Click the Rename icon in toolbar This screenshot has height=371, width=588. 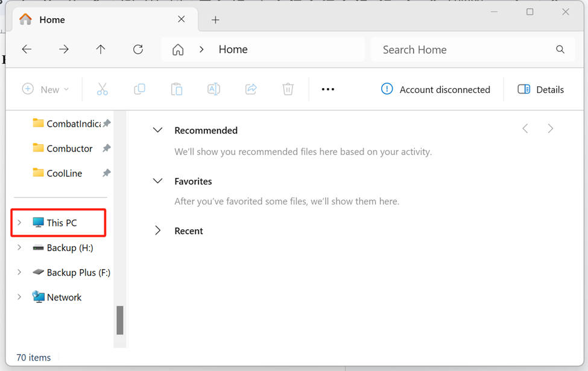point(213,89)
